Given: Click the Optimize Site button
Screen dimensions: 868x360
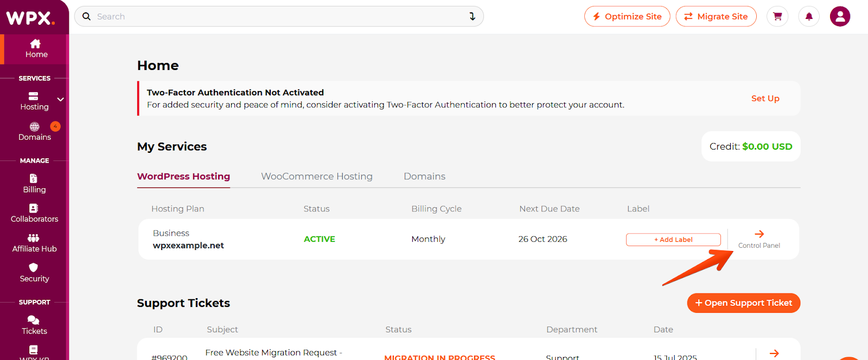Looking at the screenshot, I should pos(627,16).
